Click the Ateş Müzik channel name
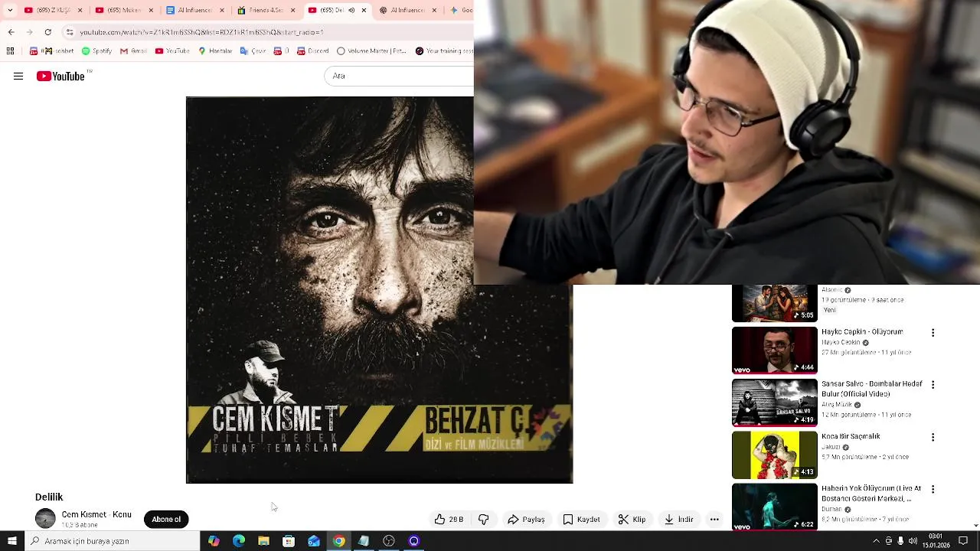The image size is (980, 551). coord(837,405)
